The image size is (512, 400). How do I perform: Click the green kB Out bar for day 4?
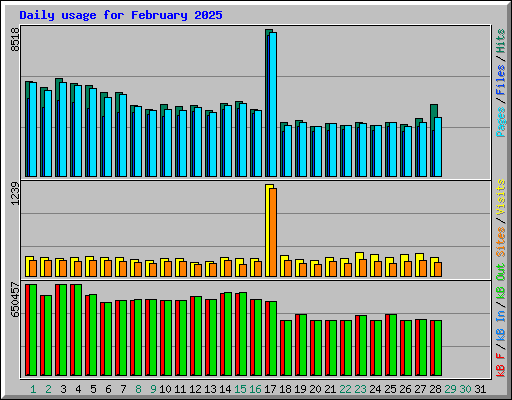pos(78,330)
